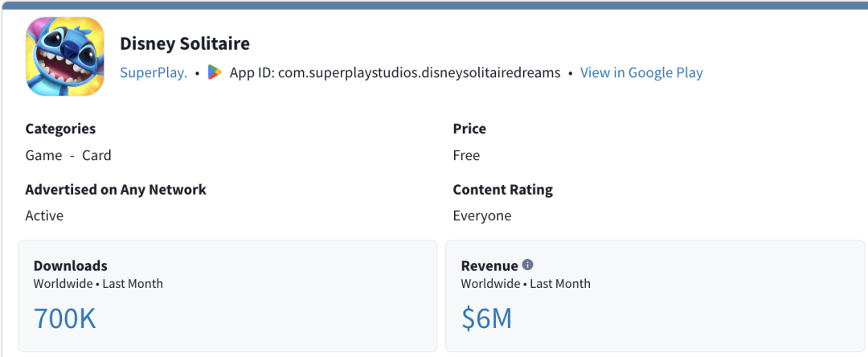Click the Game category value

click(x=43, y=155)
